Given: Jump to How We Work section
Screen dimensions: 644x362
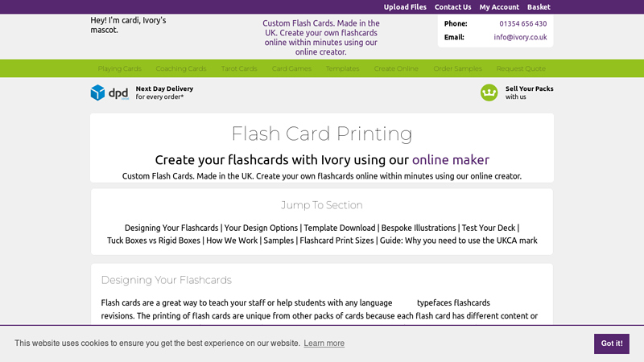Looking at the screenshot, I should (x=232, y=241).
